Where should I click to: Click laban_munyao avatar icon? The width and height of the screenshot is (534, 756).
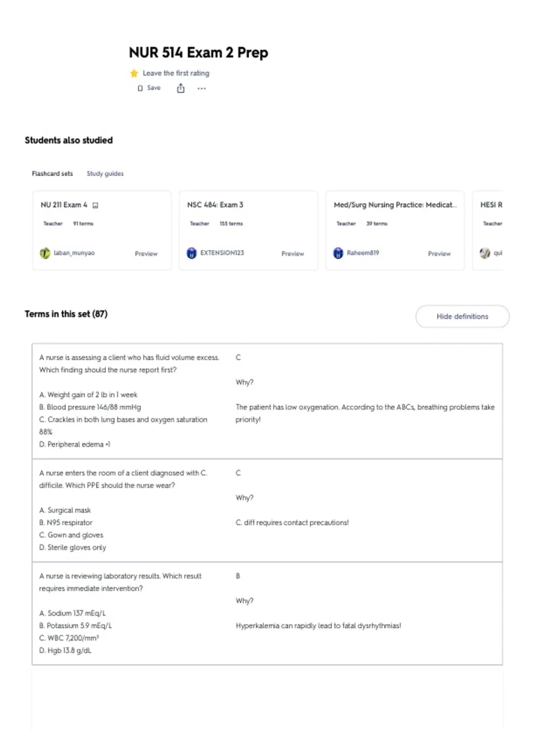(x=45, y=253)
